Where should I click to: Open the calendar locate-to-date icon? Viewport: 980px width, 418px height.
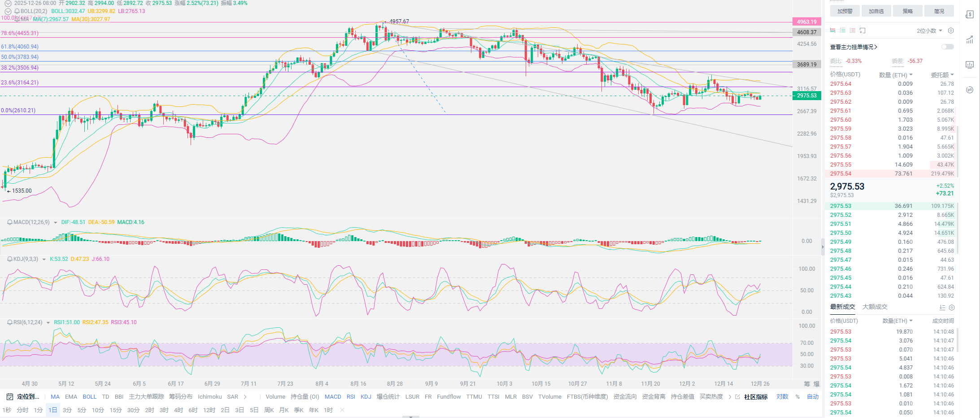point(10,397)
